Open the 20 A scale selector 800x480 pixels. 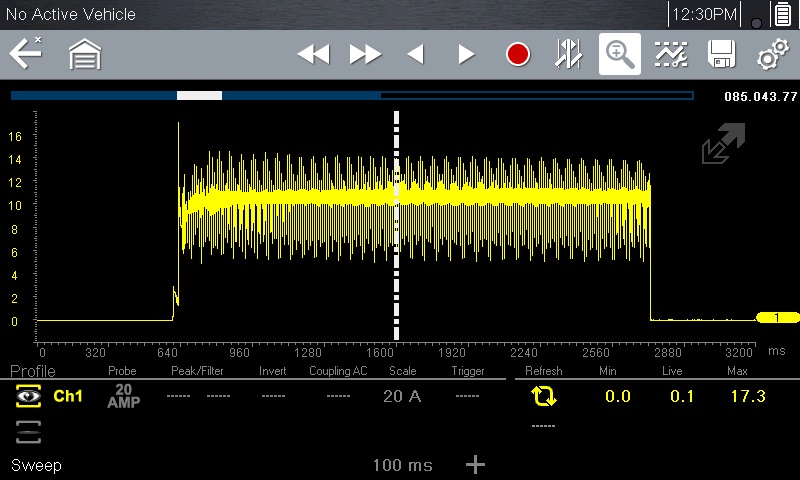pos(402,396)
